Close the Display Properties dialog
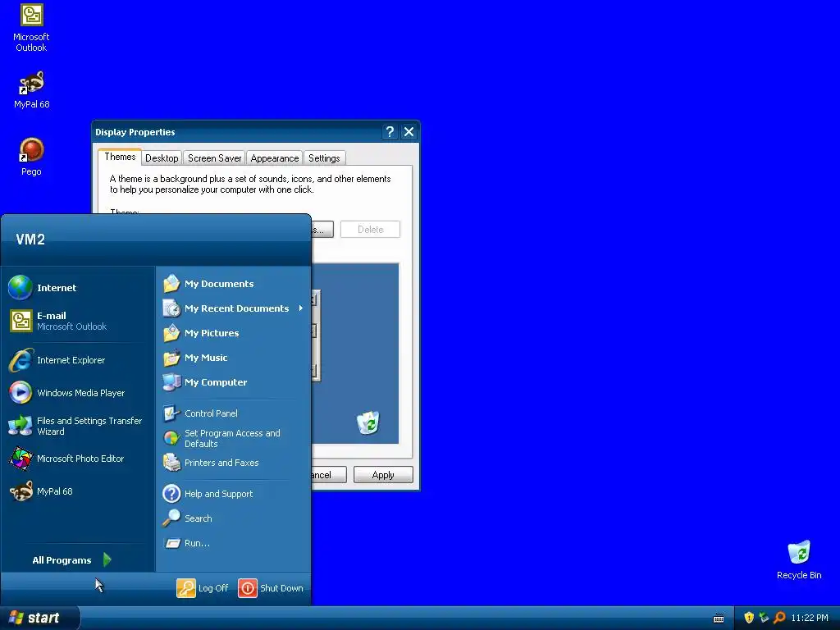The image size is (840, 630). pyautogui.click(x=409, y=132)
